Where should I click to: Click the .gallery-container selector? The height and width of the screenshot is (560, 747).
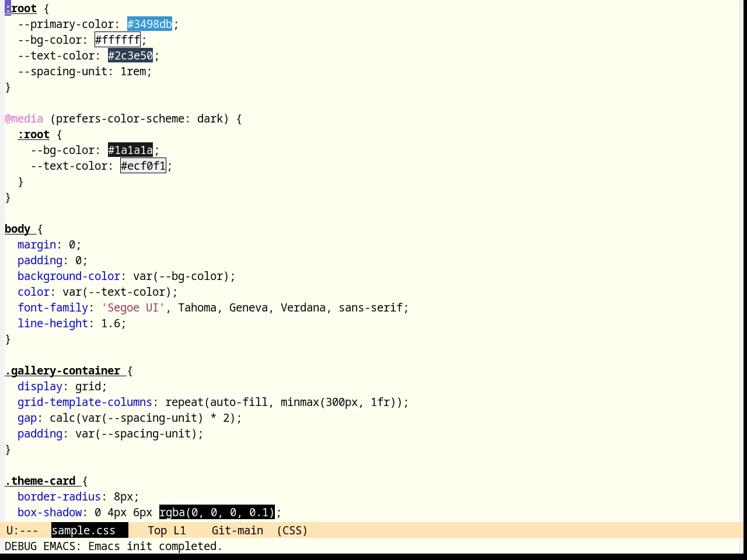pyautogui.click(x=62, y=370)
